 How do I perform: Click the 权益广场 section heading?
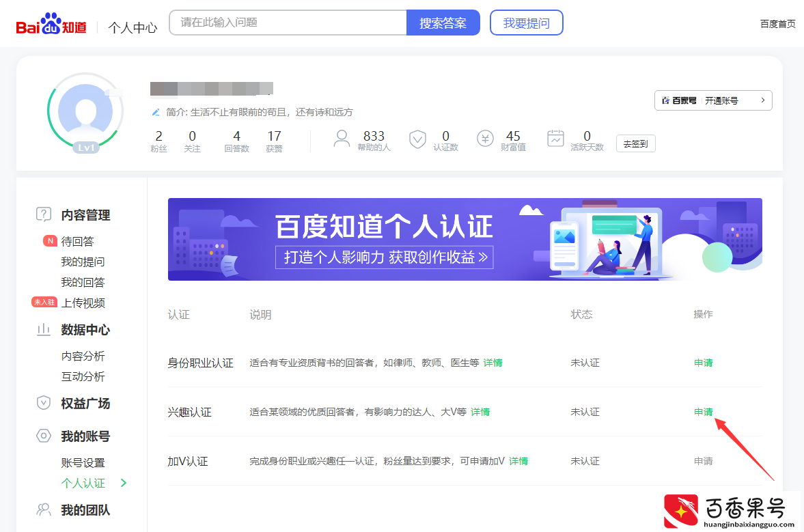[x=85, y=404]
